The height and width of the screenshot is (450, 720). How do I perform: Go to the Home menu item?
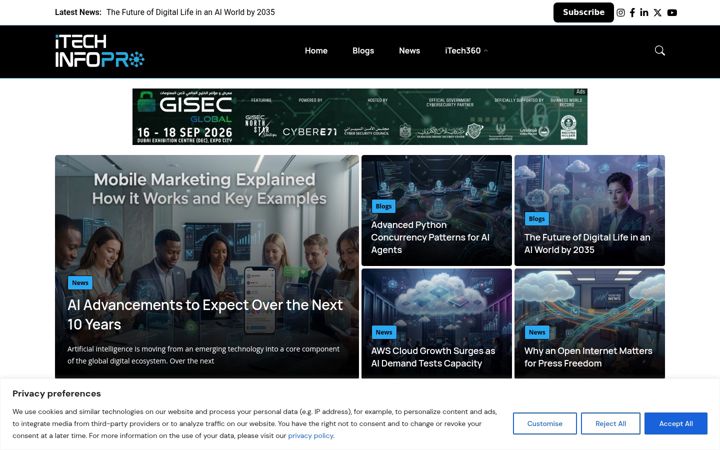316,51
